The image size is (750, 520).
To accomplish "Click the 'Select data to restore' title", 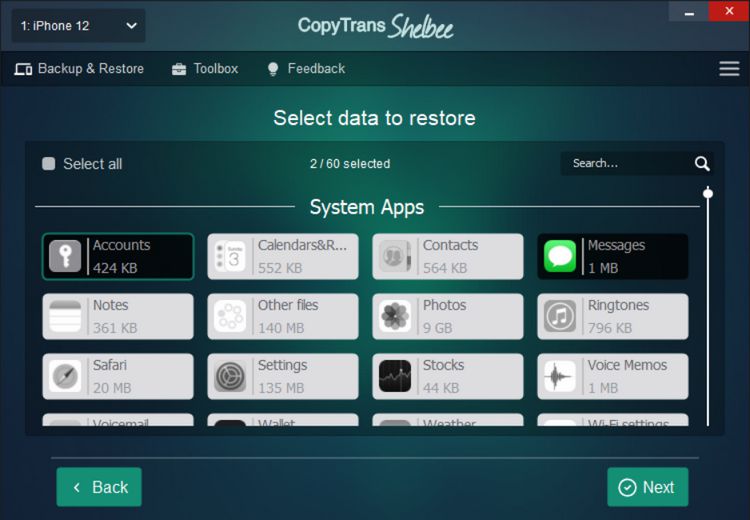I will (x=375, y=118).
